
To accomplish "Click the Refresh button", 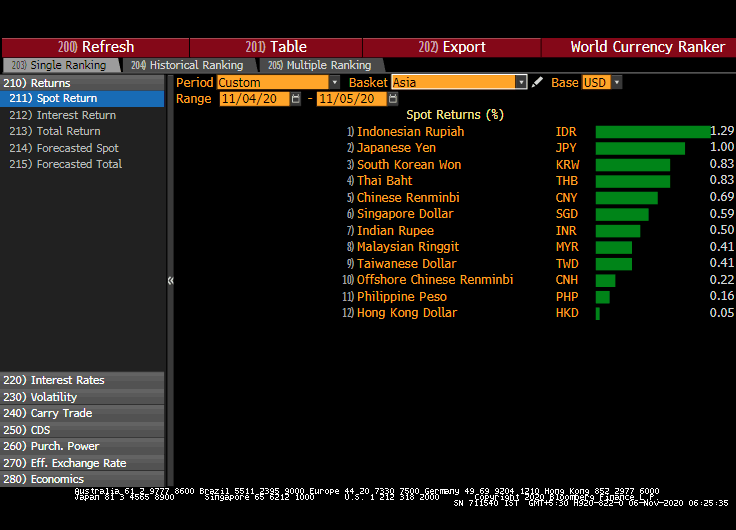I will point(96,47).
